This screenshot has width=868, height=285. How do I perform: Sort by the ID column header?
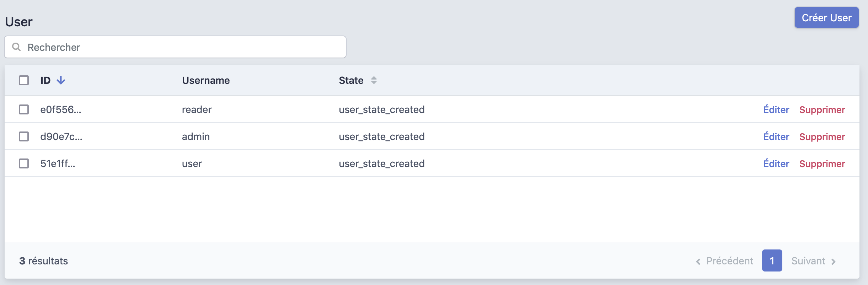45,80
